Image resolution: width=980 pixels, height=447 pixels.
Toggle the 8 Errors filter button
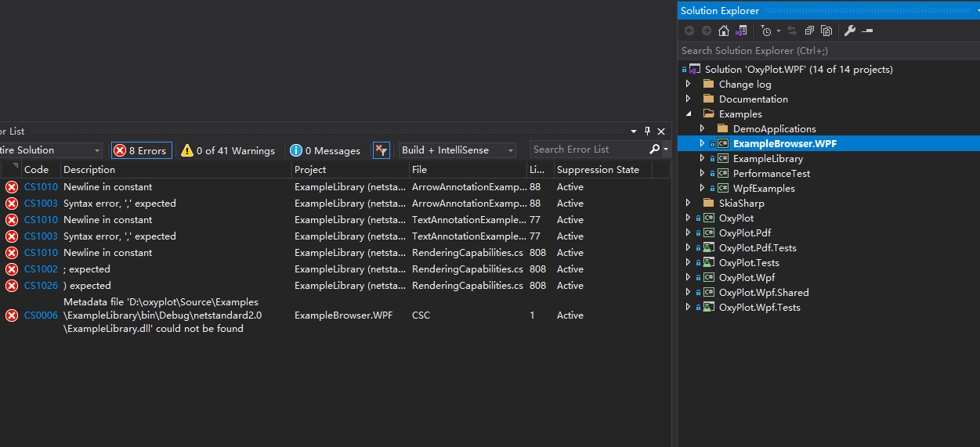pos(141,150)
